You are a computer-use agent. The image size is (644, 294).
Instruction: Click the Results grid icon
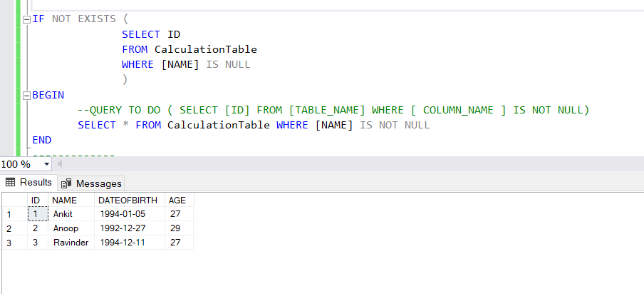(11, 183)
